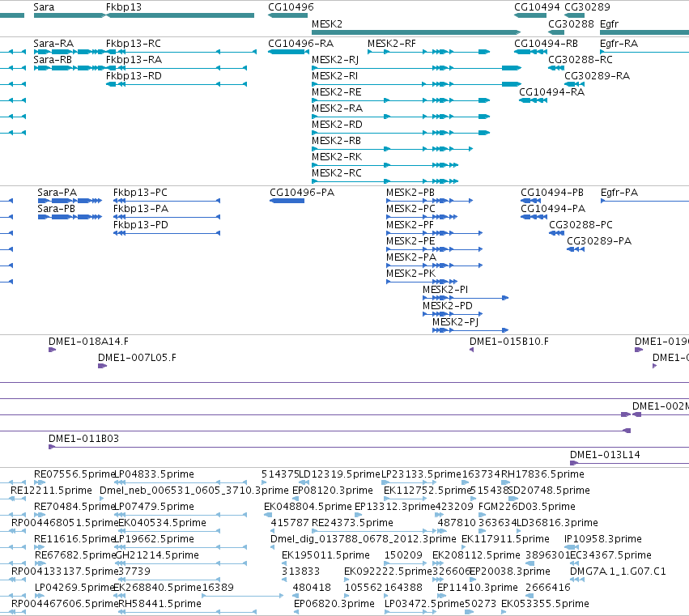Screen dimensions: 689x616
Task: Click the Fkbp13-PD protein label
Action: click(x=141, y=225)
